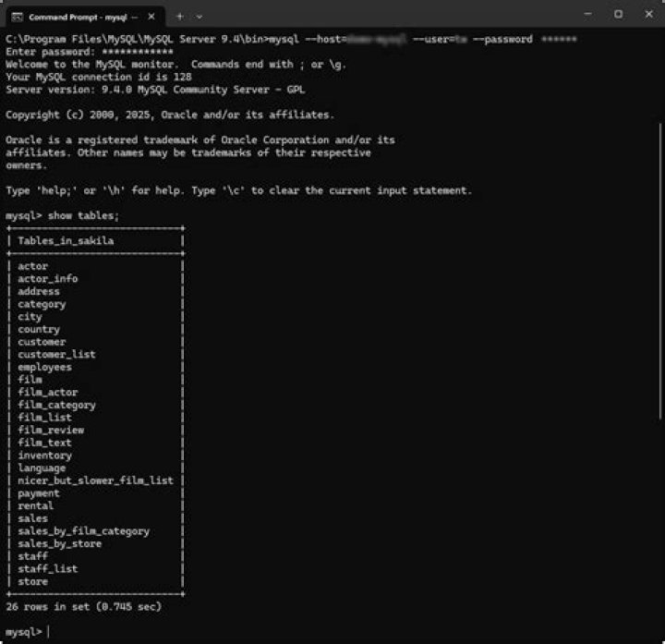Click the empty title bar area
Screen dimensions: 665x644
tap(388, 16)
